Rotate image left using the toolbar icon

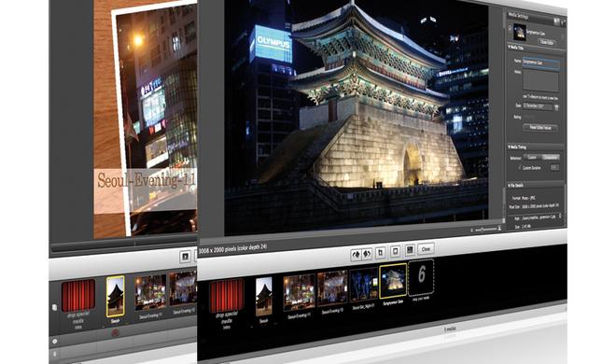(356, 255)
